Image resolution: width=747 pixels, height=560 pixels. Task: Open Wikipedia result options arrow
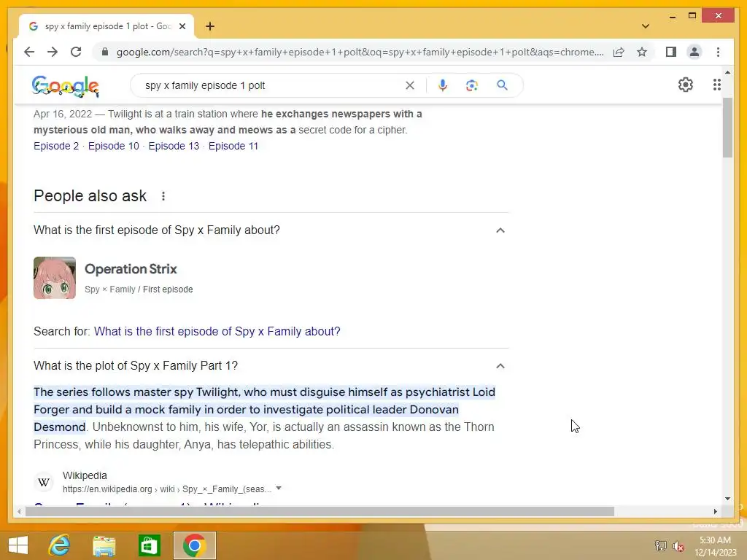click(279, 489)
